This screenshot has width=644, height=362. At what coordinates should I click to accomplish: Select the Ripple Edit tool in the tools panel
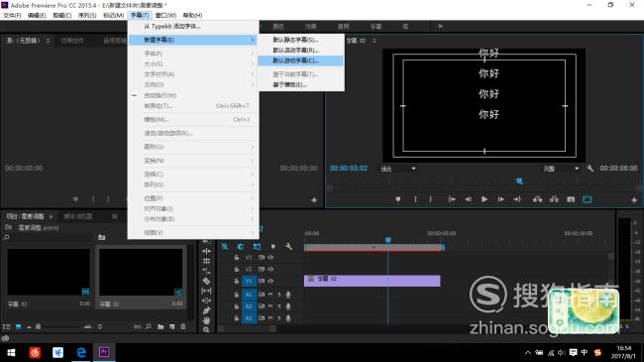pos(206,251)
